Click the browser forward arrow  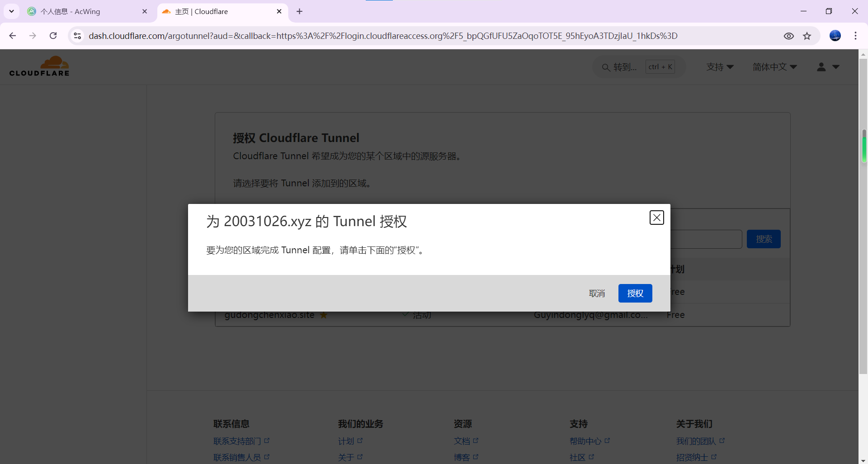tap(33, 36)
